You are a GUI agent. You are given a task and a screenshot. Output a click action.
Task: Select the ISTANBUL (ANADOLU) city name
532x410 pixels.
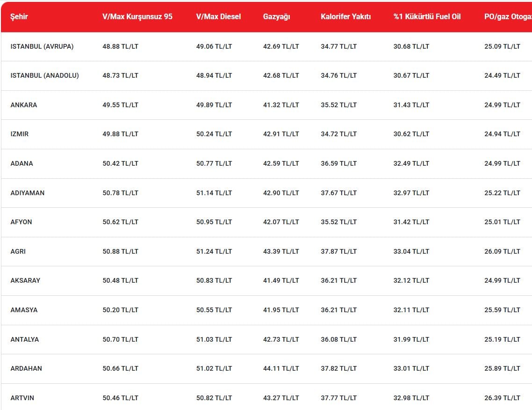coord(45,75)
